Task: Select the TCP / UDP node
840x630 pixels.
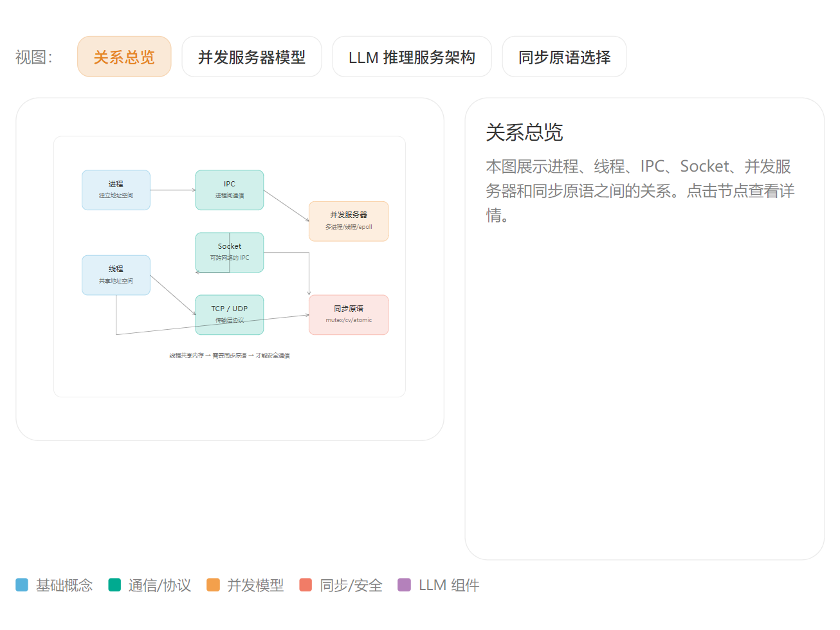Action: tap(230, 314)
